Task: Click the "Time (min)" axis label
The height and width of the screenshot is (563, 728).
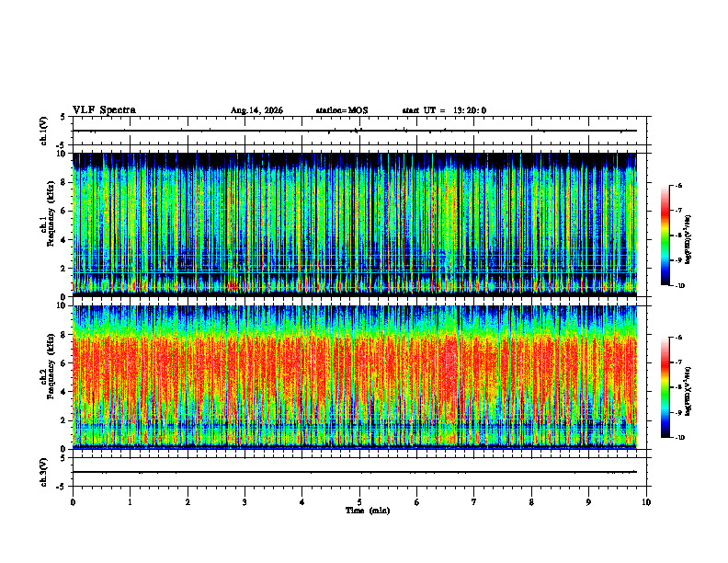Action: point(368,511)
